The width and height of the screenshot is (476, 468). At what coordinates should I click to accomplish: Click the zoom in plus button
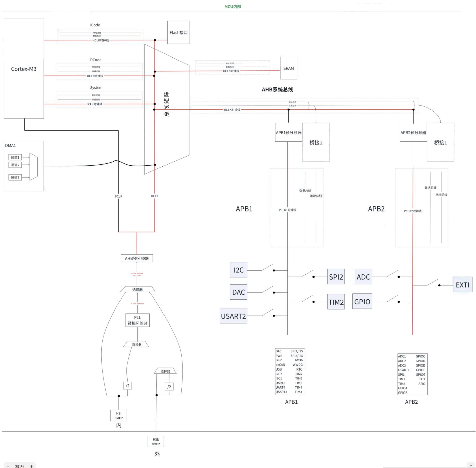[31, 466]
